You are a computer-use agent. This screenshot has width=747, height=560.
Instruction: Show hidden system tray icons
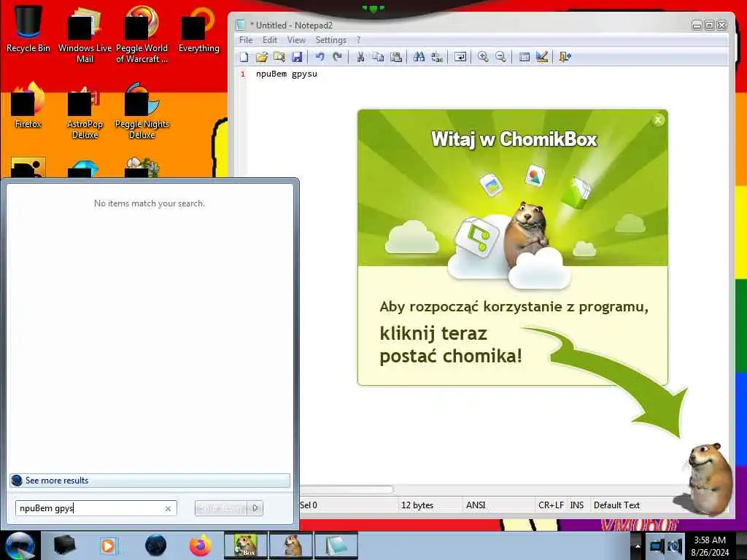click(638, 546)
